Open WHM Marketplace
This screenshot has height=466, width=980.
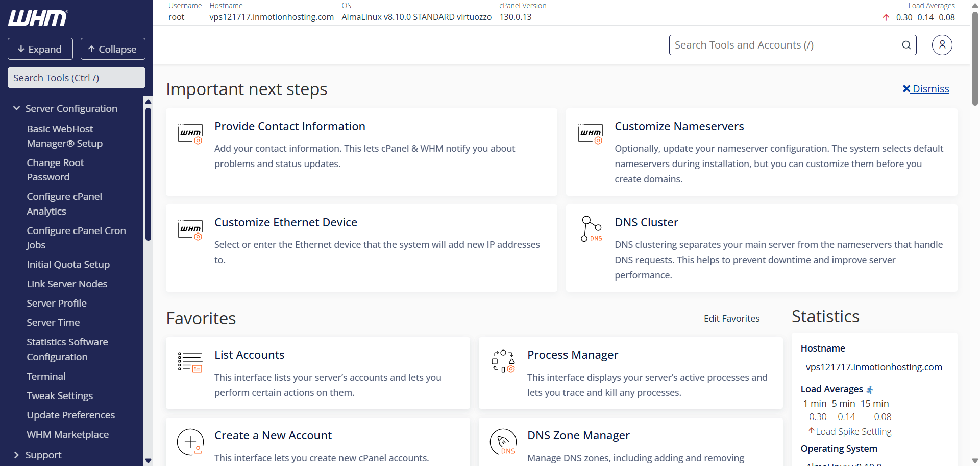coord(67,434)
